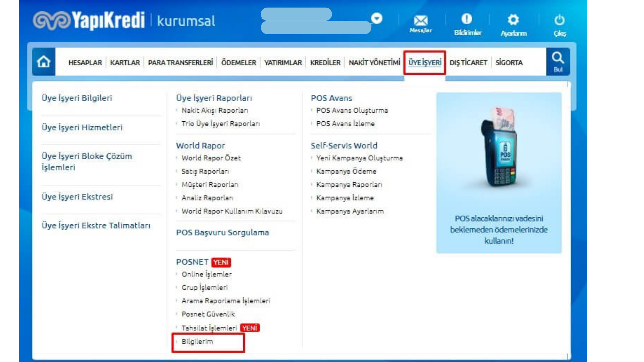The width and height of the screenshot is (644, 362).
Task: Select the ÜYE İŞYERİ menu
Action: coord(425,62)
